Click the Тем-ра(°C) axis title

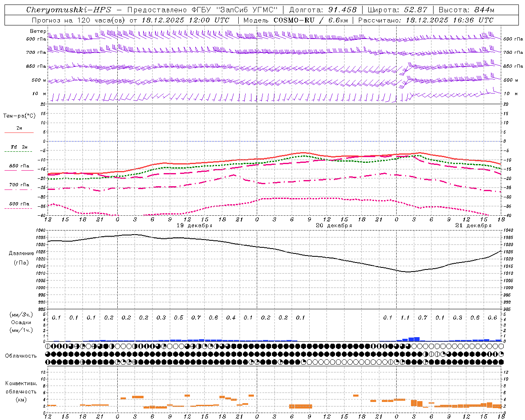(19, 116)
